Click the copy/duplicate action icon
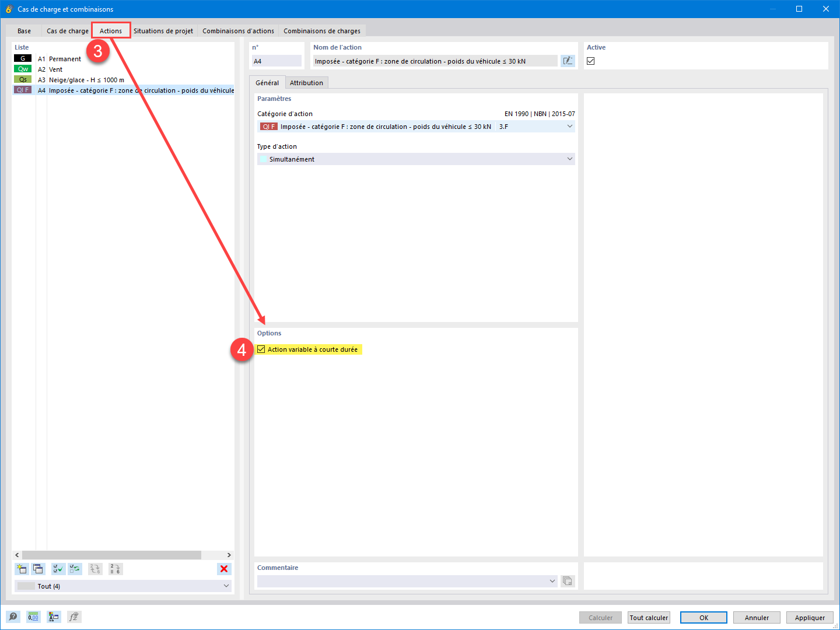The height and width of the screenshot is (630, 840). [38, 569]
